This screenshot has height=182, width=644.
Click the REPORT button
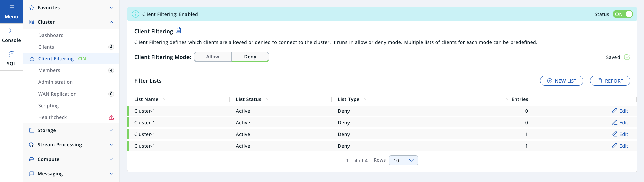click(x=610, y=81)
